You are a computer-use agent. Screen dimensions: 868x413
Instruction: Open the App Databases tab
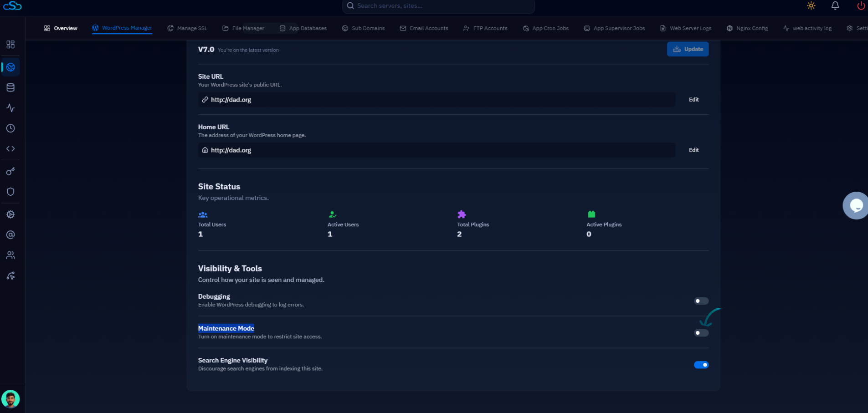[303, 28]
